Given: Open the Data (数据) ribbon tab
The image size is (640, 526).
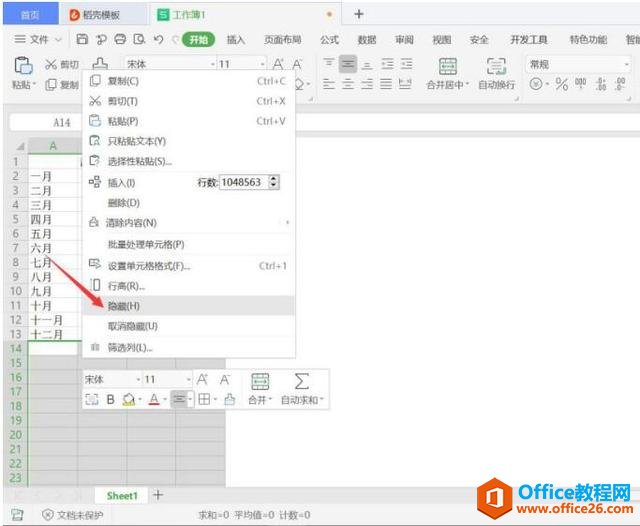Looking at the screenshot, I should coord(367,40).
